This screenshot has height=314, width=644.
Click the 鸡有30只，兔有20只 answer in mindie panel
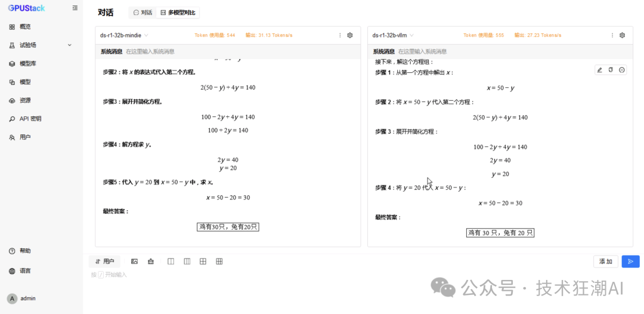pyautogui.click(x=228, y=227)
